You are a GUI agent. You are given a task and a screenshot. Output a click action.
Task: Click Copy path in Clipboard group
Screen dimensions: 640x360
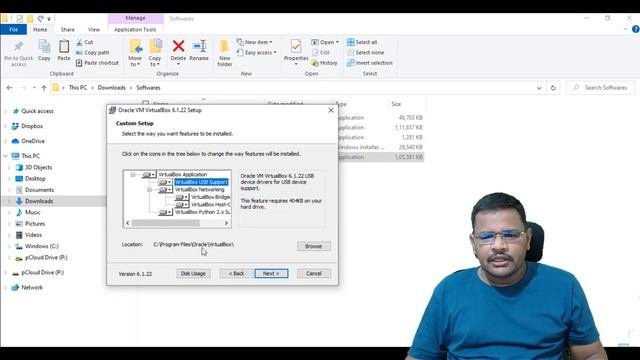pyautogui.click(x=93, y=53)
